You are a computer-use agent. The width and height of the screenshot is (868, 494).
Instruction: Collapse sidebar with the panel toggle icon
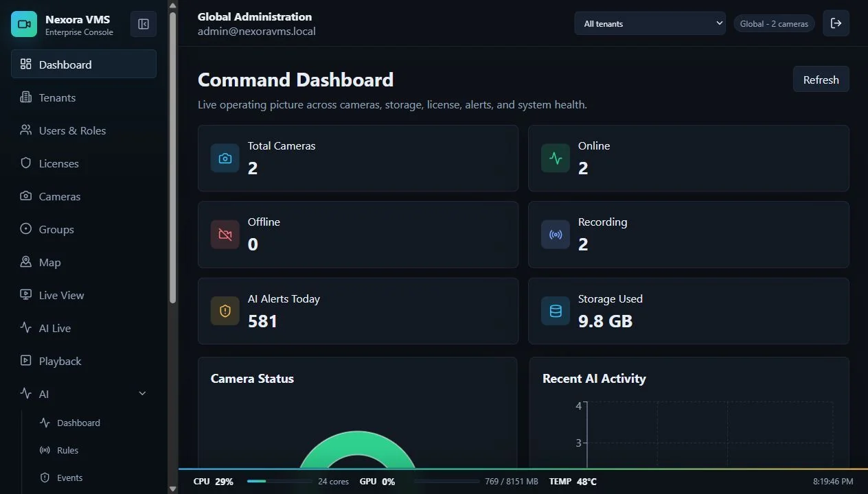[144, 24]
